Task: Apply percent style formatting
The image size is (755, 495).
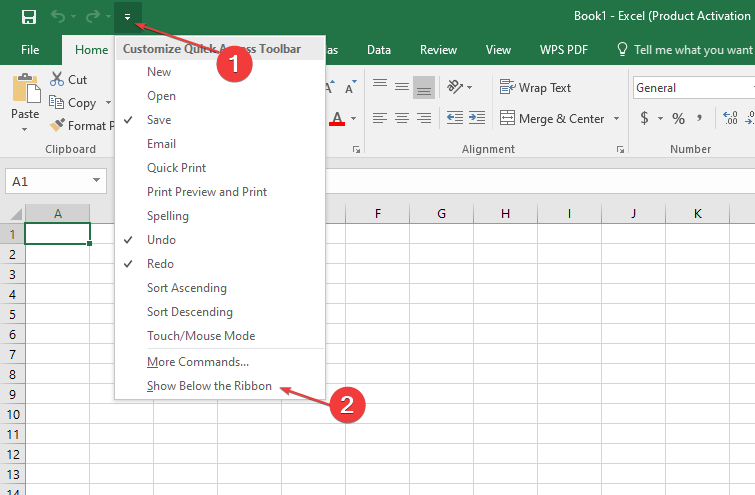Action: click(678, 118)
